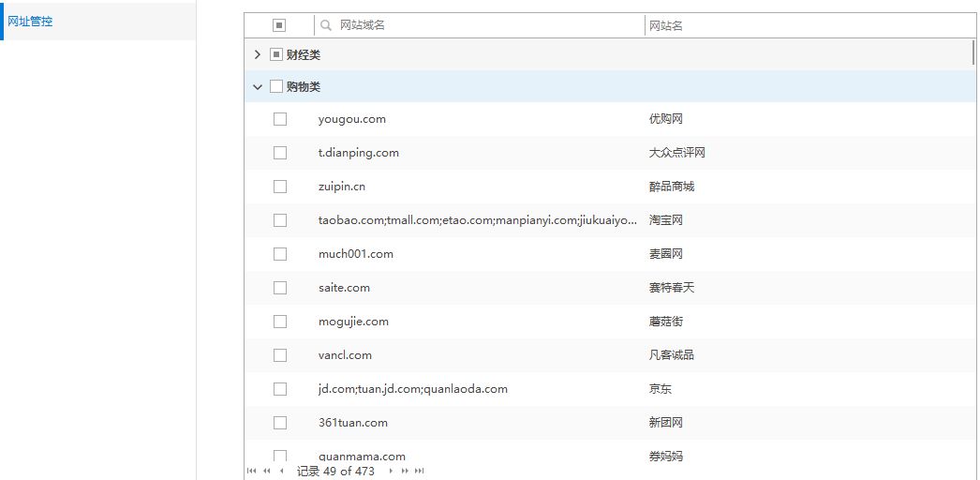Go to the previous record
The image size is (980, 480).
[281, 471]
